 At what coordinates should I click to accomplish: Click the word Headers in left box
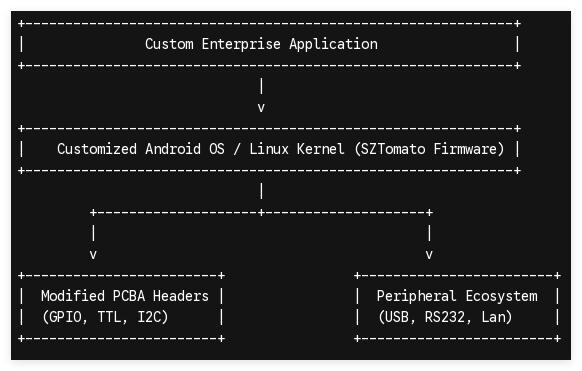coord(181,296)
